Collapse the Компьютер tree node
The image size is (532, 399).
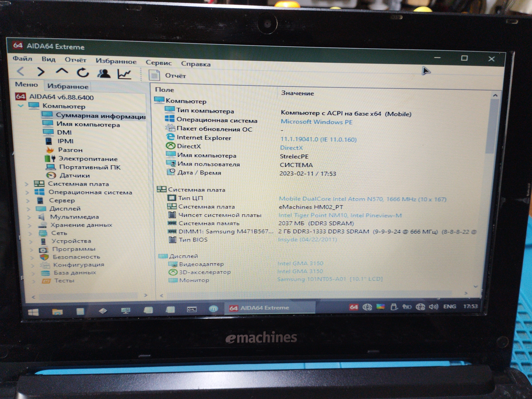click(21, 106)
